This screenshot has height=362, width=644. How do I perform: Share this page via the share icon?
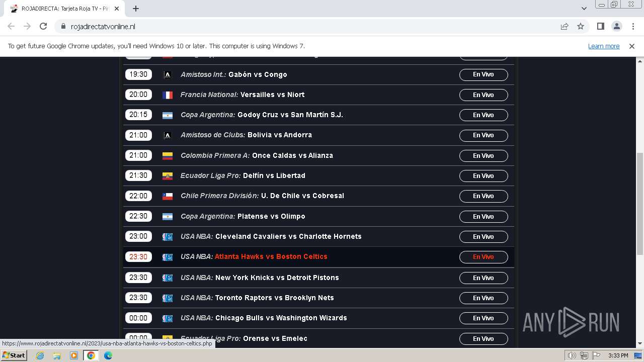pyautogui.click(x=565, y=27)
